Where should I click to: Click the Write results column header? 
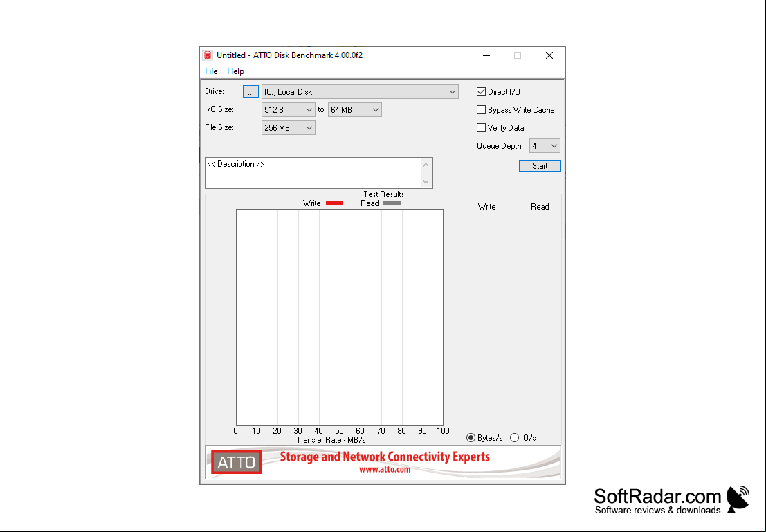(486, 207)
